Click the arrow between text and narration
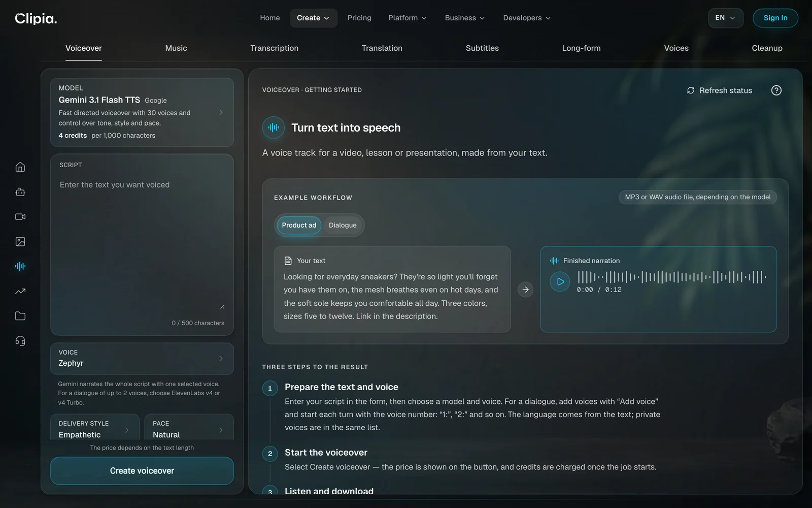812x508 pixels. click(x=525, y=290)
